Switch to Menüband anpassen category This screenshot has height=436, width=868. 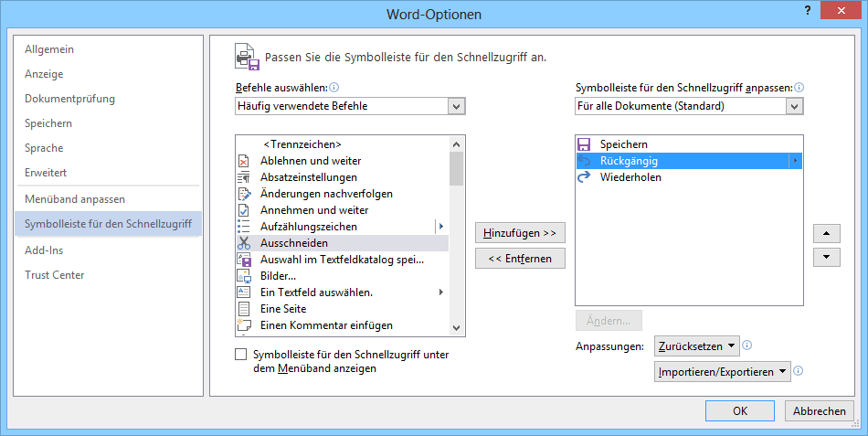tap(75, 198)
